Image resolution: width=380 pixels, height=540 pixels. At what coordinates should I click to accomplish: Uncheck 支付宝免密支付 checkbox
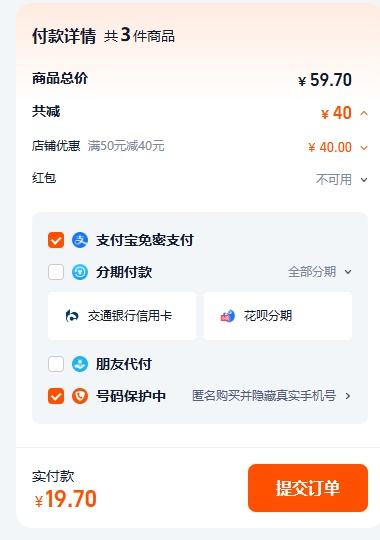56,240
